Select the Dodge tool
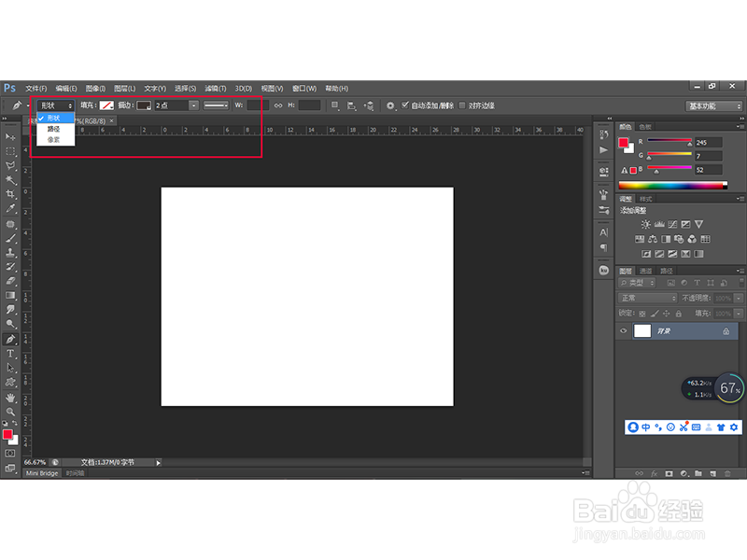This screenshot has height=560, width=747. coord(10,324)
